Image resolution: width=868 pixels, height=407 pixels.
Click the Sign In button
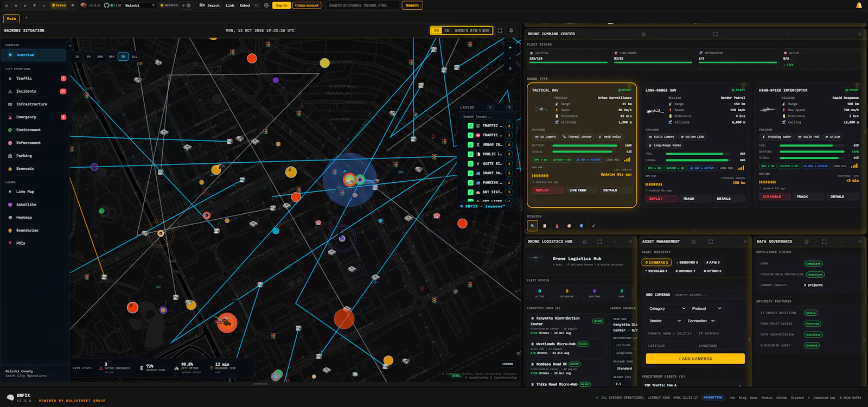pyautogui.click(x=282, y=5)
